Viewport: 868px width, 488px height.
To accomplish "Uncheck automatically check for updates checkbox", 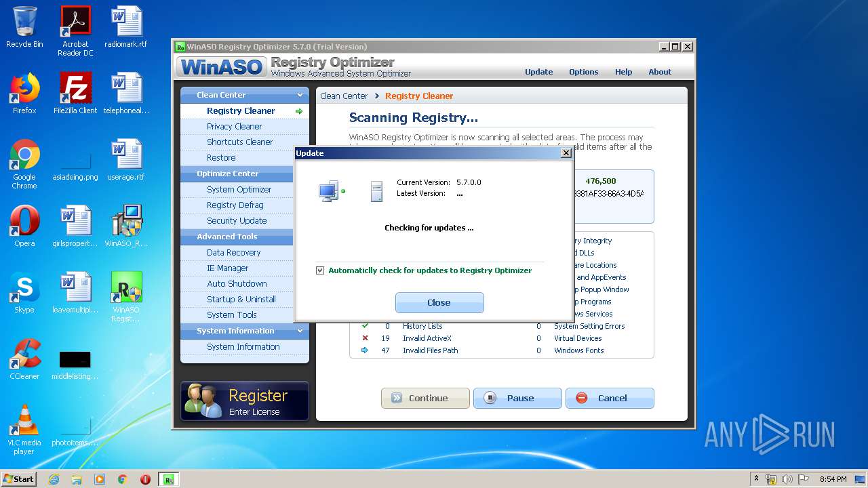I will point(320,270).
